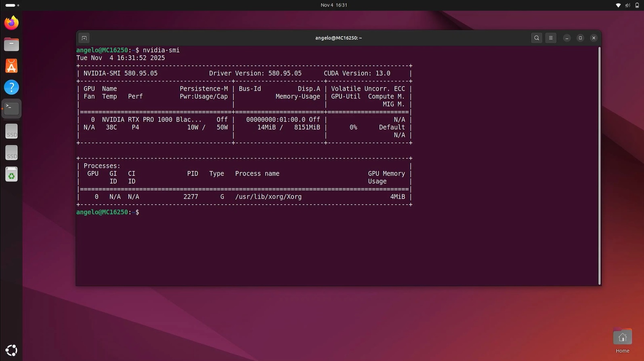The image size is (644, 361).
Task: Click the empty prompt below the nvidia-smi output
Action: point(108,212)
